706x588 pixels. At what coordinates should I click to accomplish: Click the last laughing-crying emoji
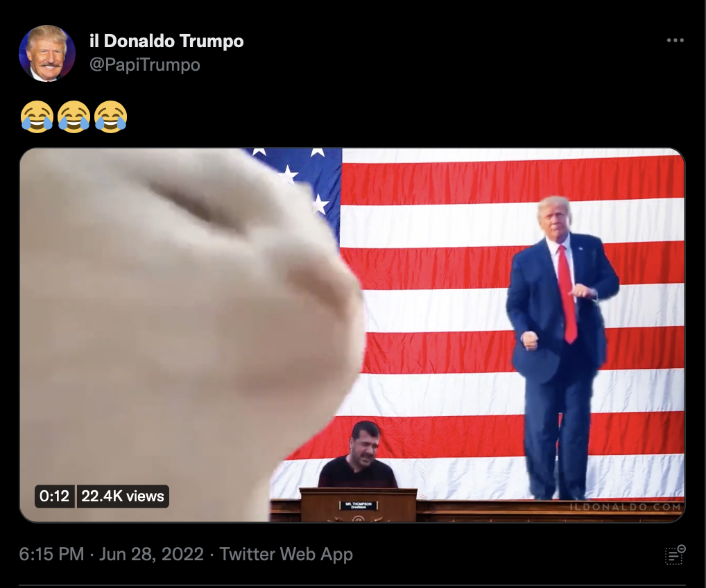111,116
